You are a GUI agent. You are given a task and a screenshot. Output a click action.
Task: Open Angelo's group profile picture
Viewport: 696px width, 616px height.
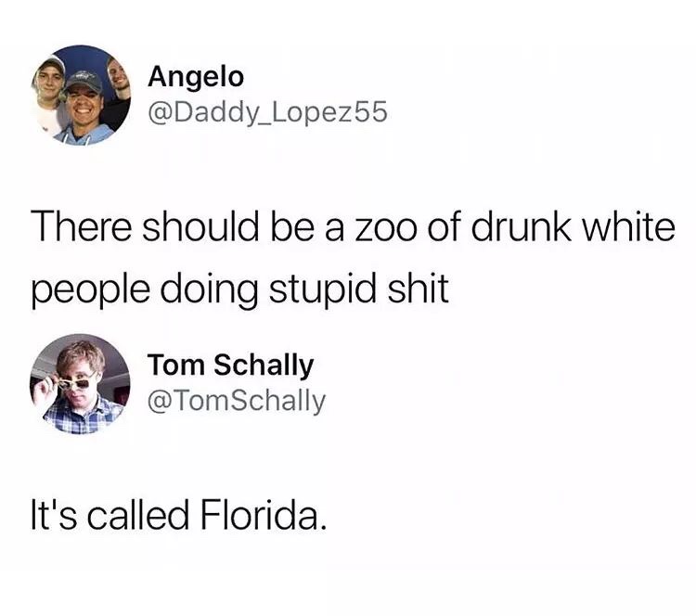(x=81, y=96)
